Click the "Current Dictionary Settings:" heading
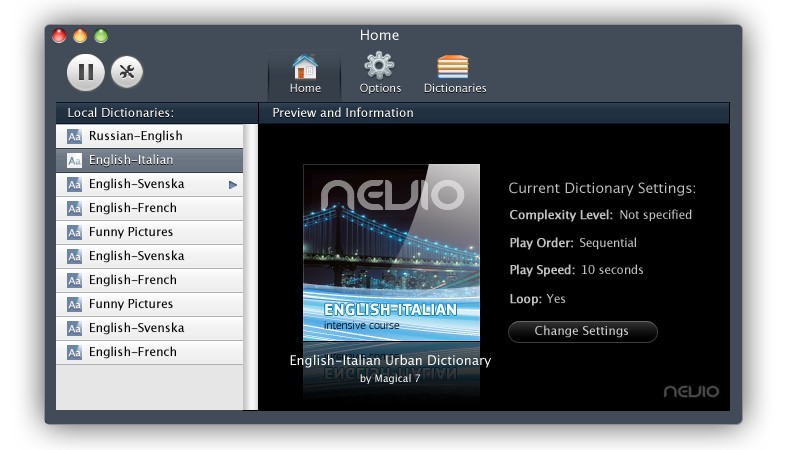Screen dimensions: 785x450 [602, 188]
